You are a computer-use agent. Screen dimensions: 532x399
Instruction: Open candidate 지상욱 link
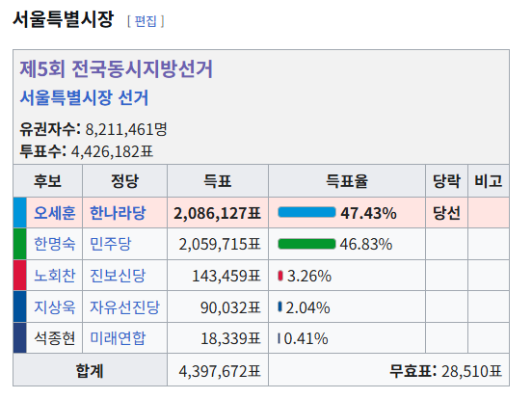point(54,307)
